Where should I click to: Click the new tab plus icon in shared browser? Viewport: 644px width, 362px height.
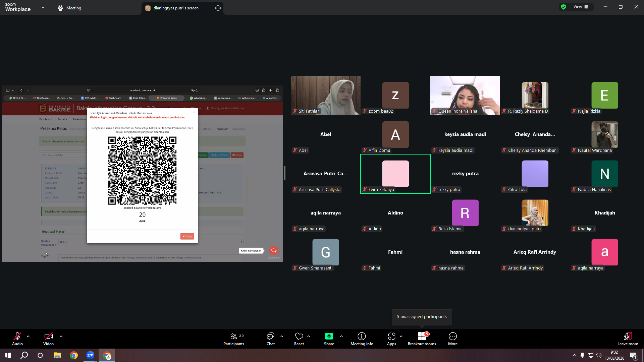tap(270, 90)
